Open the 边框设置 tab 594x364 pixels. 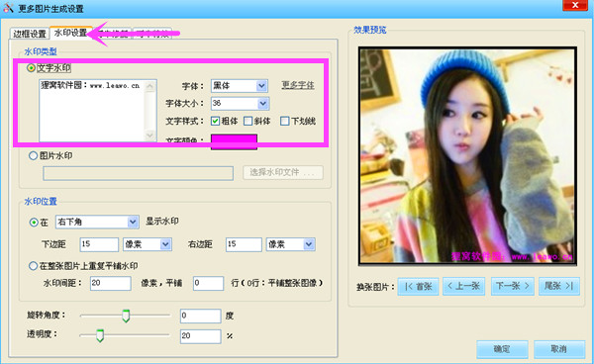pos(30,34)
